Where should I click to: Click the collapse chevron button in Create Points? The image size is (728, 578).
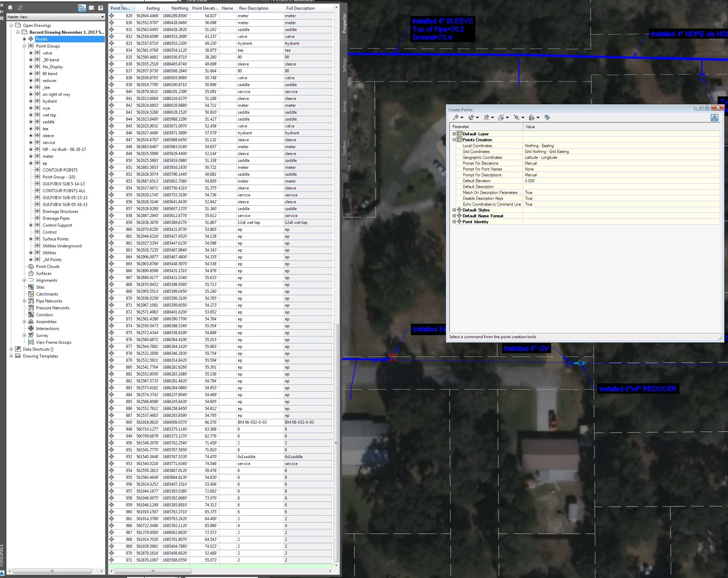tap(715, 118)
